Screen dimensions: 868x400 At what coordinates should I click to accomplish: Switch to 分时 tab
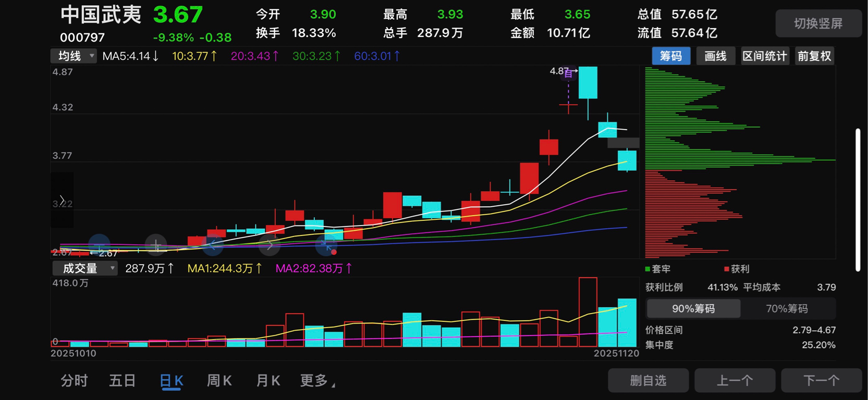click(x=74, y=381)
